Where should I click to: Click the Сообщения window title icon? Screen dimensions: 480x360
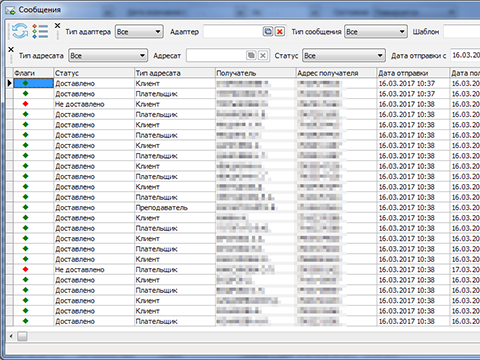(10, 10)
